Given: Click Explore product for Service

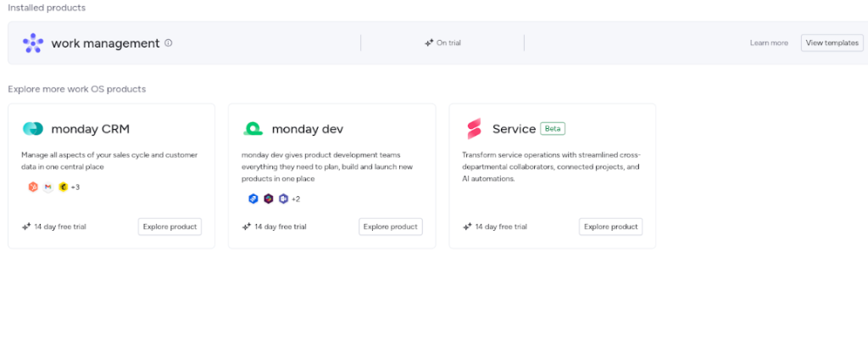Looking at the screenshot, I should pos(611,227).
